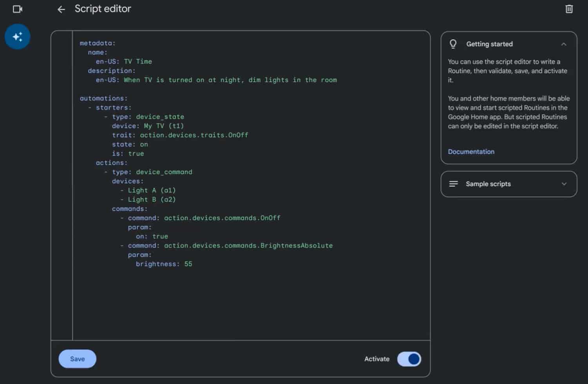
Task: Toggle the Activate switch off
Action: coord(409,359)
